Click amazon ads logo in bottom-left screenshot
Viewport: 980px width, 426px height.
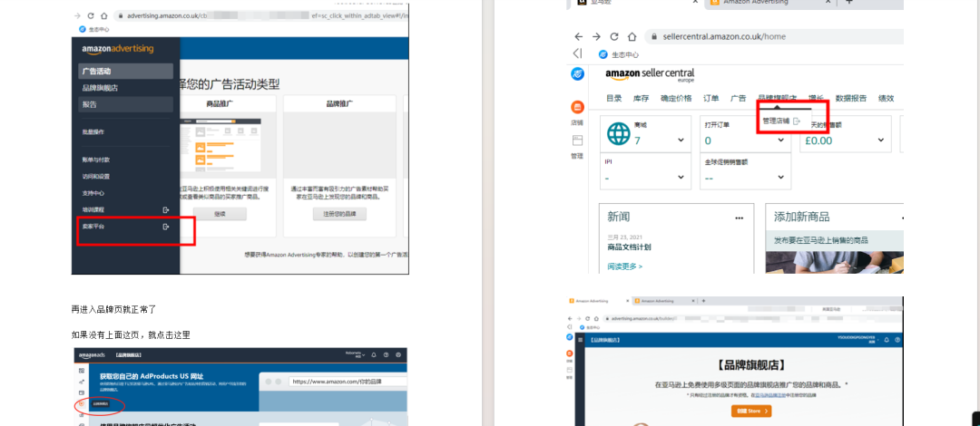(92, 355)
